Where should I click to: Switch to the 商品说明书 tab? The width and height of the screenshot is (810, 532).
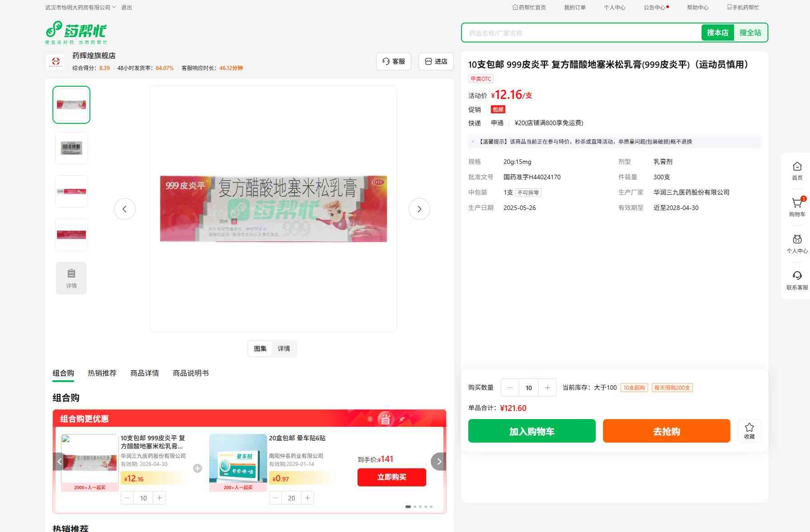pos(190,373)
